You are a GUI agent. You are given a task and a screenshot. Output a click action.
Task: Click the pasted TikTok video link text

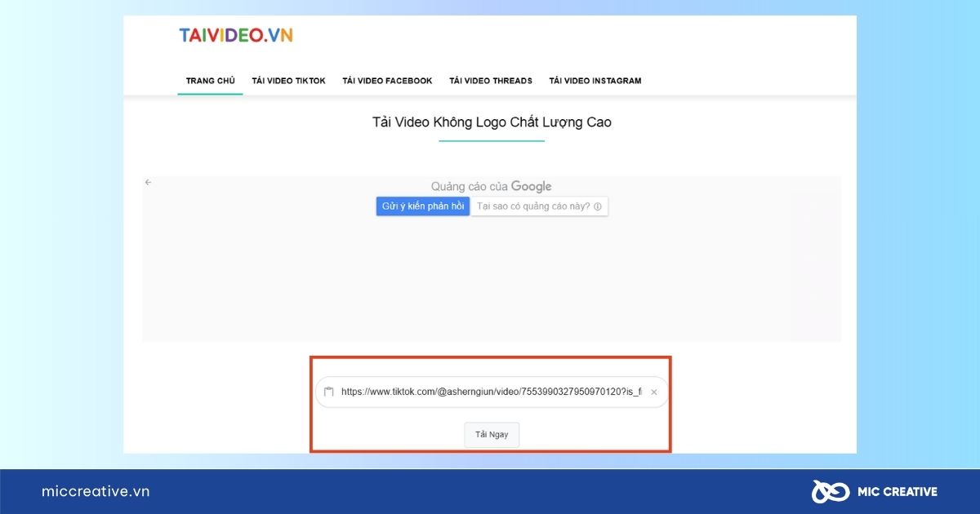pyautogui.click(x=490, y=392)
